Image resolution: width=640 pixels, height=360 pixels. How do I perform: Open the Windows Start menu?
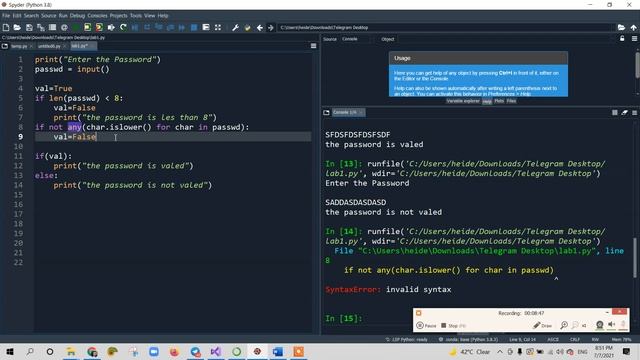click(x=10, y=351)
